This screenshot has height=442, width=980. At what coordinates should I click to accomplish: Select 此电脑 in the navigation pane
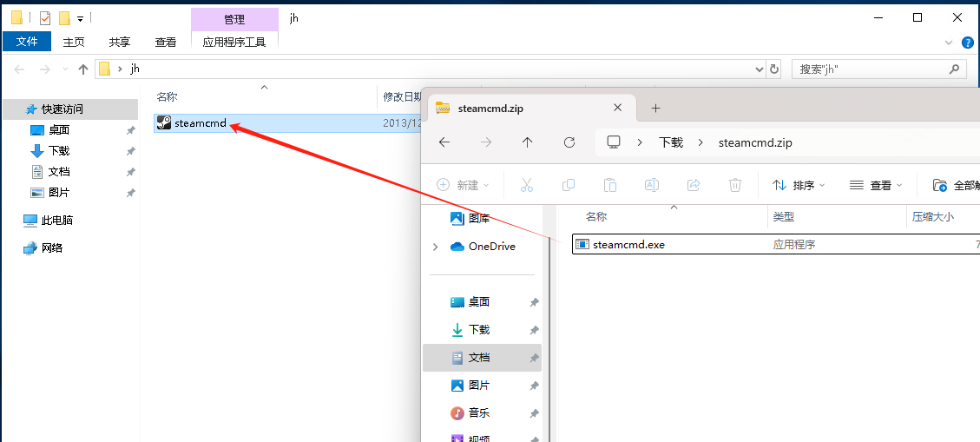(x=57, y=220)
